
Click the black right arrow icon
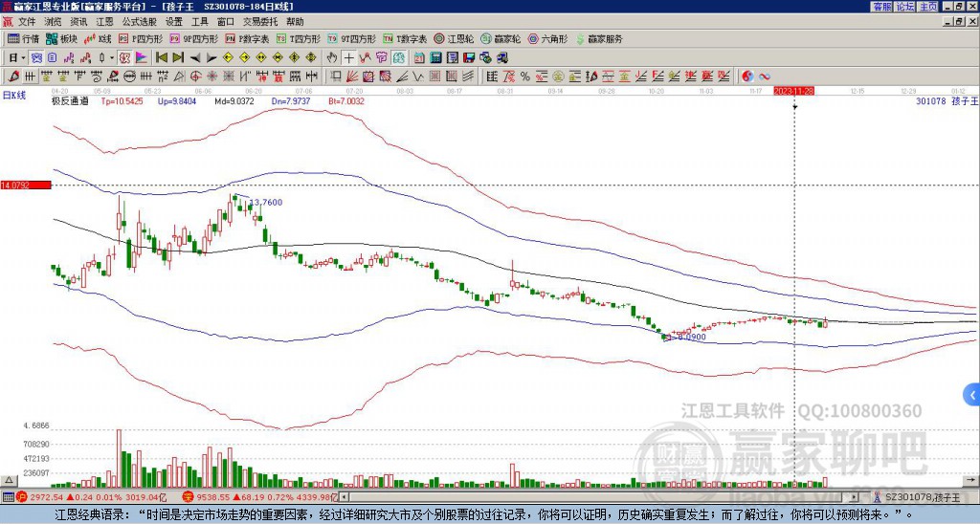[212, 58]
